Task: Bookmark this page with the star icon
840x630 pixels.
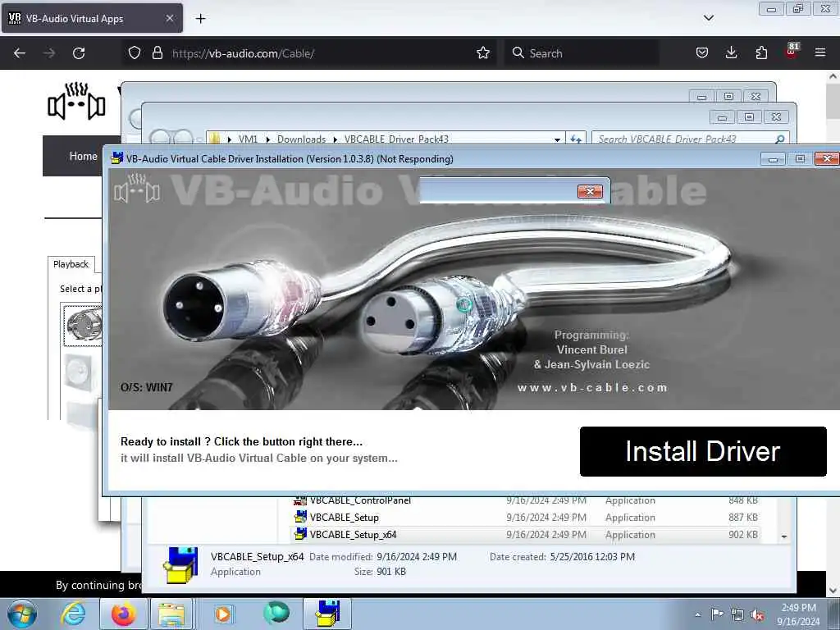Action: click(482, 52)
